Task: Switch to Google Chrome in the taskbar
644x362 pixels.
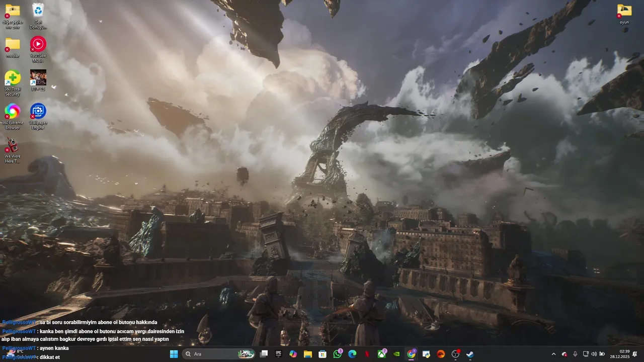Action: (411, 354)
